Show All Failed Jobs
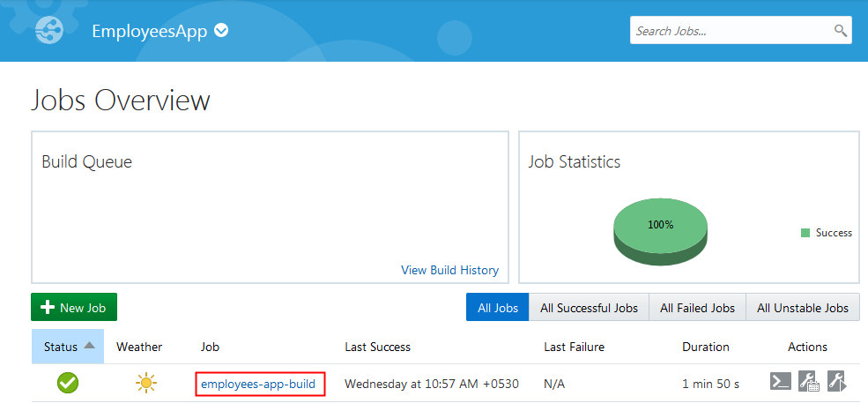This screenshot has width=868, height=411. coord(697,308)
